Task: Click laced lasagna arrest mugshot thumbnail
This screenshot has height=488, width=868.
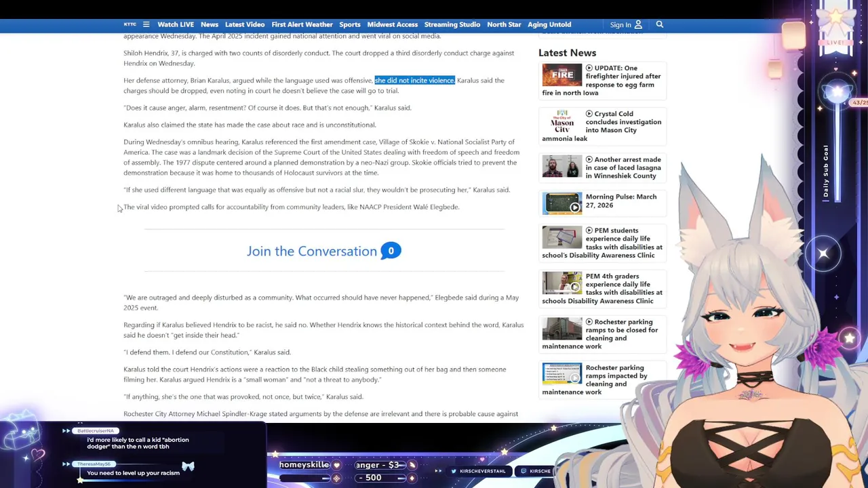Action: coord(561,167)
